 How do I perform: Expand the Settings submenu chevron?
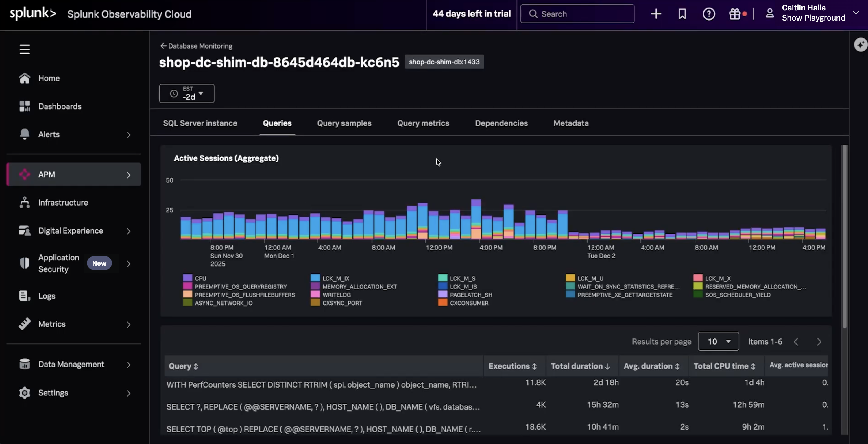pos(128,393)
